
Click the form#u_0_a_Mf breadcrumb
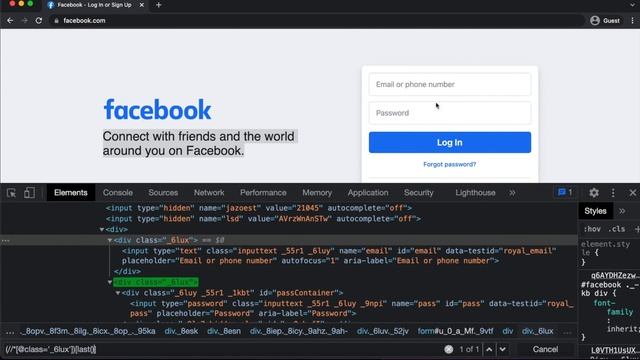pos(455,331)
